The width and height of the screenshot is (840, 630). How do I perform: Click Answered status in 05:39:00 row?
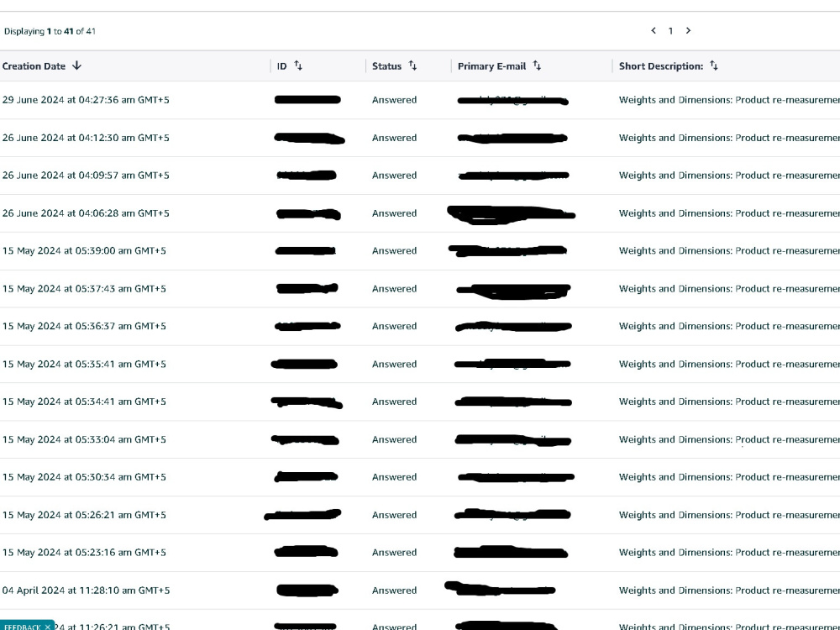click(x=394, y=250)
